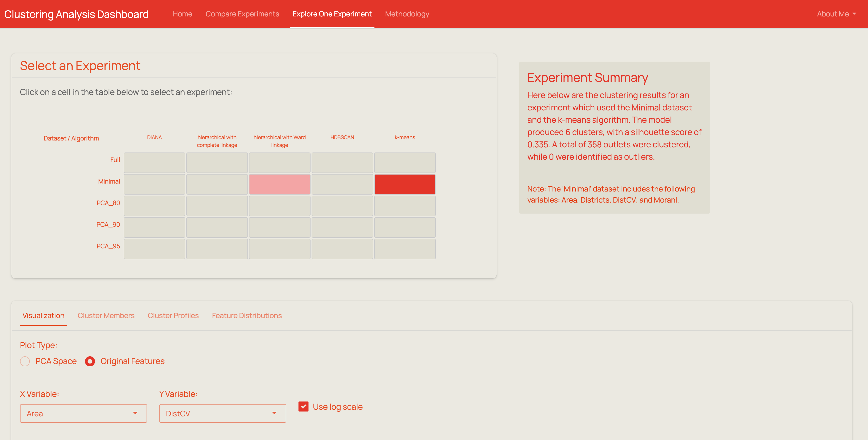This screenshot has height=440, width=868.
Task: Switch to Cluster Profiles tab
Action: coord(173,316)
